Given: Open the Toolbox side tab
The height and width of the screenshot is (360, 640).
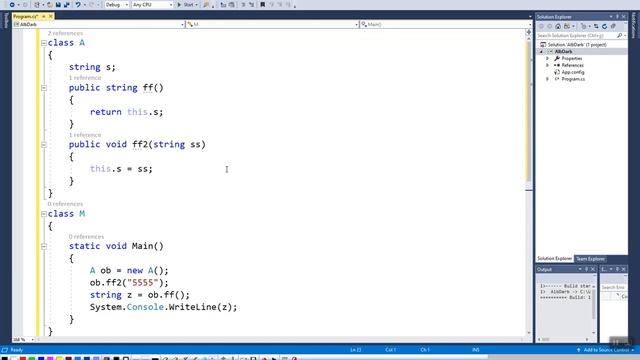Looking at the screenshot, I should coord(6,21).
